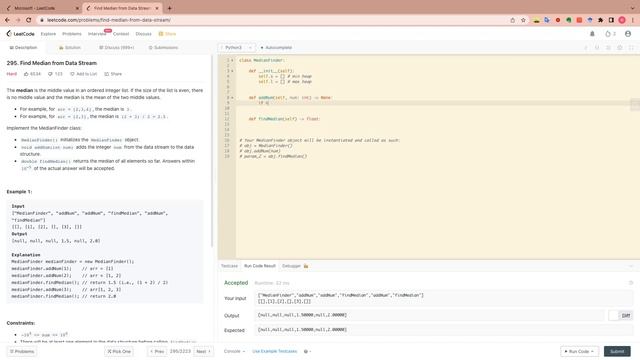The image size is (640, 360).
Task: Click the Expected result text box
Action: [443, 330]
